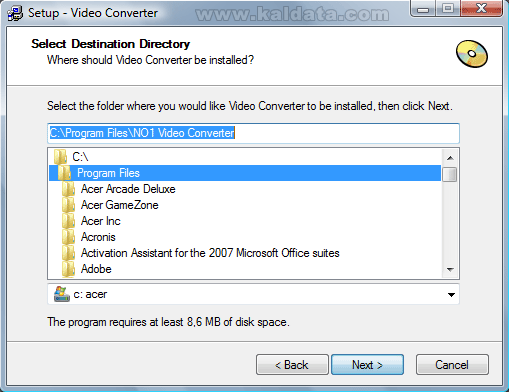Click the drive dropdown arrow
This screenshot has width=509, height=392.
pyautogui.click(x=451, y=295)
